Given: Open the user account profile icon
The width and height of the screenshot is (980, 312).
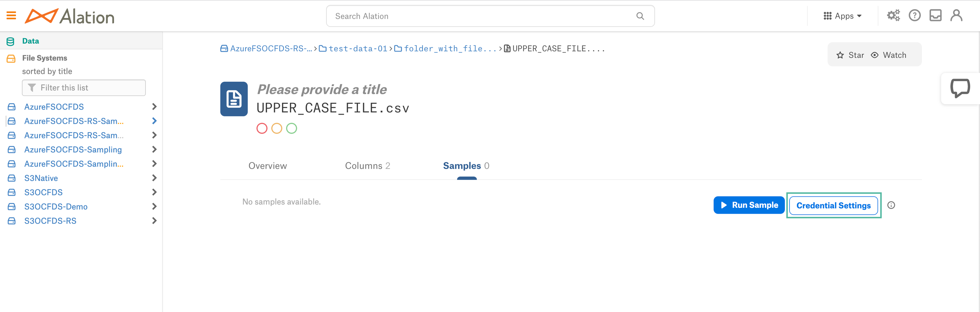Looking at the screenshot, I should [956, 15].
